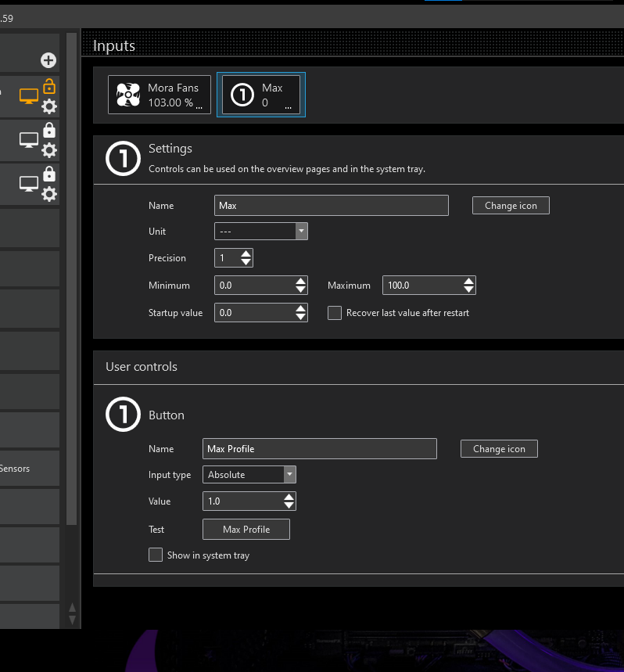Click the scroll arrows at the sidebar bottom

[72, 613]
